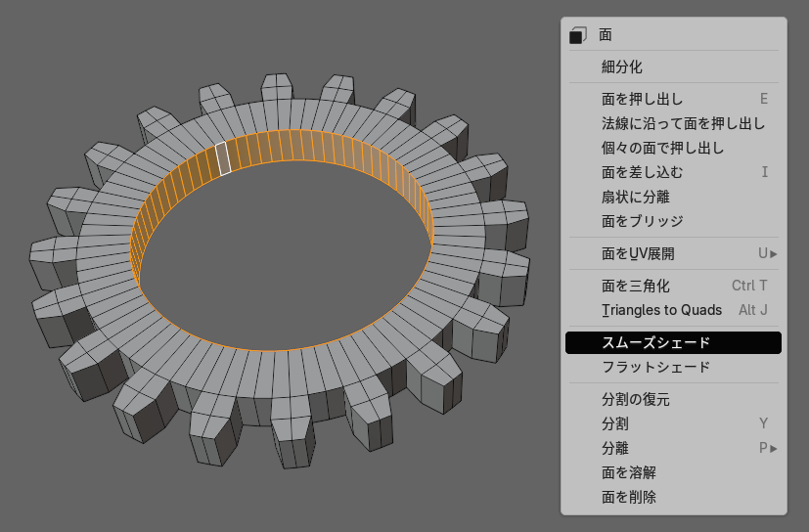Choose 面を削除 (Delete Faces)
Image resolution: width=809 pixels, height=532 pixels.
click(673, 497)
